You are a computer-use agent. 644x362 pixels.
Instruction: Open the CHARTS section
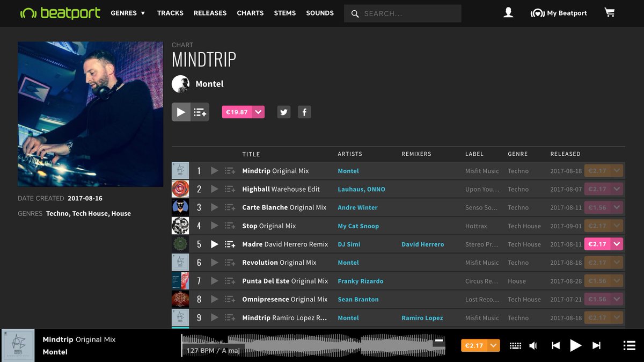(x=250, y=13)
